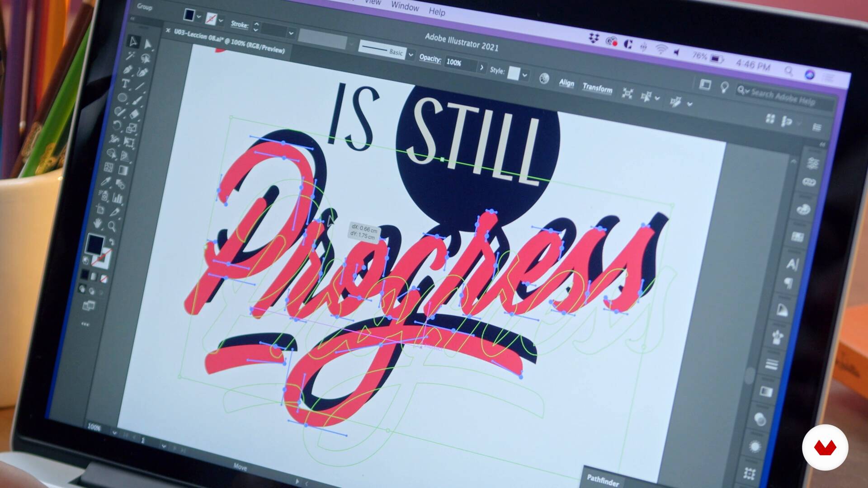Click the Stroke label link
Viewport: 868px width, 488px height.
239,24
